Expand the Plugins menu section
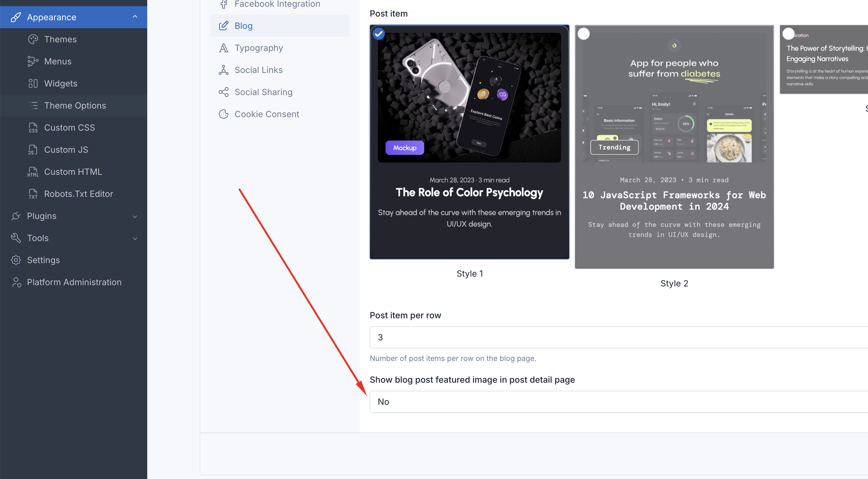The image size is (868, 479). [73, 216]
